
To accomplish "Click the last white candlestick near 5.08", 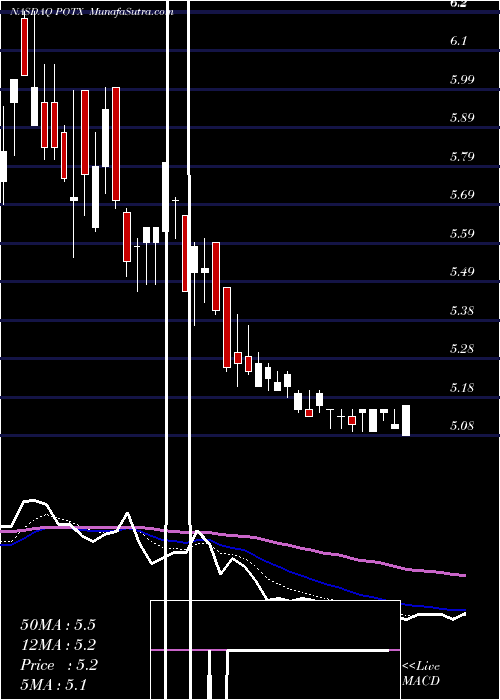I will [406, 420].
